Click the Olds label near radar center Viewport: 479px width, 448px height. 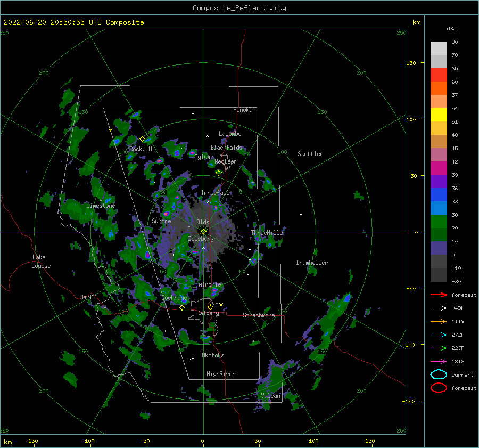pos(203,222)
